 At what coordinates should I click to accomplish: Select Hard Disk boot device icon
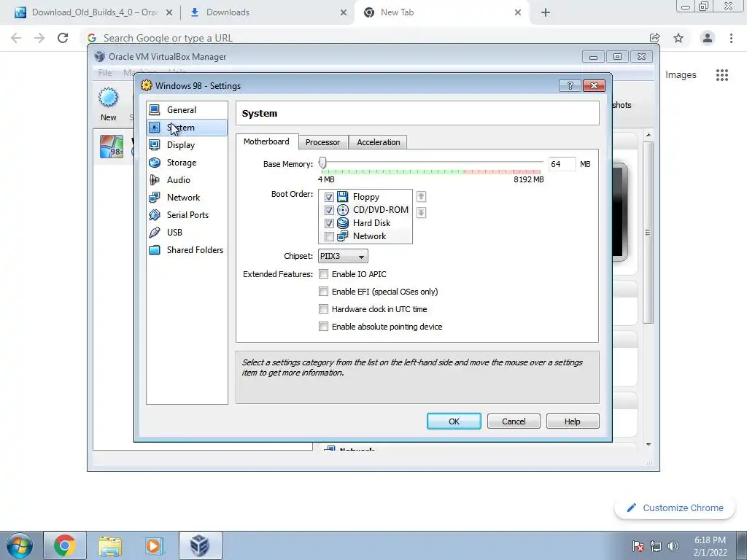click(343, 223)
